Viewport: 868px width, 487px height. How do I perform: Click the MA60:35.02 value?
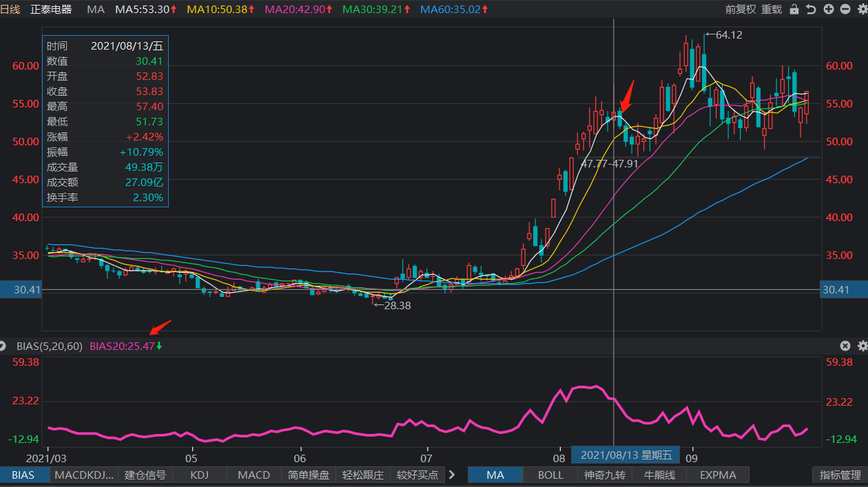(454, 10)
